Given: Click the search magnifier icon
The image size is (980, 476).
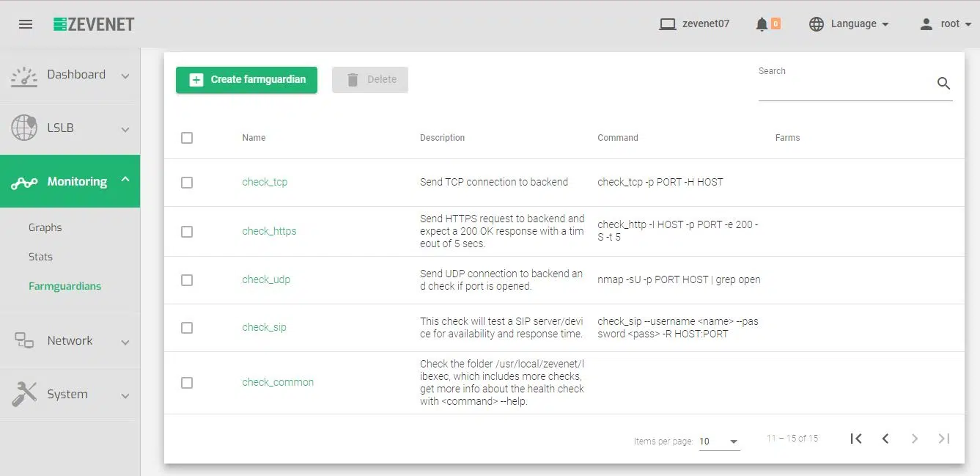Looking at the screenshot, I should (x=943, y=84).
